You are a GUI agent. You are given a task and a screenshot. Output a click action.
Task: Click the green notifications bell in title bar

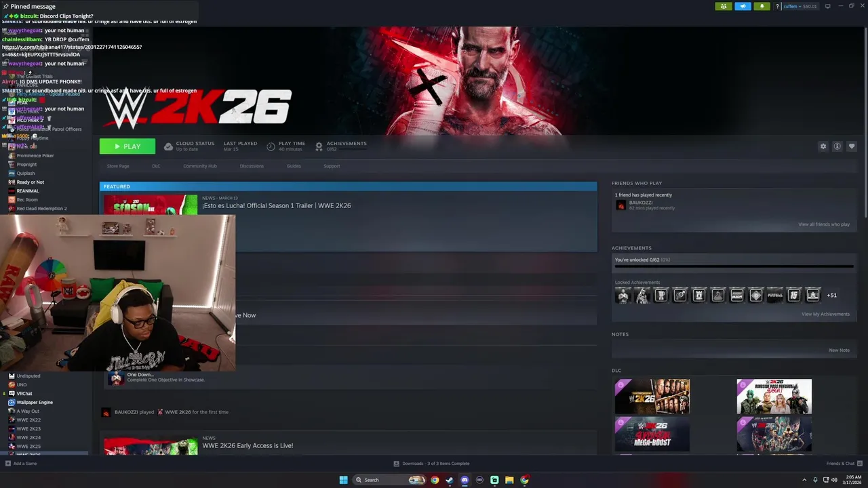click(x=762, y=6)
